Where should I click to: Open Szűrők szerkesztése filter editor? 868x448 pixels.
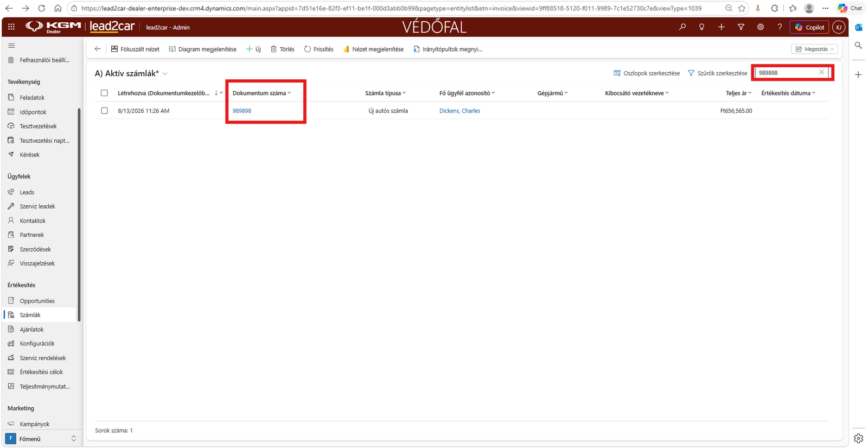pyautogui.click(x=717, y=73)
